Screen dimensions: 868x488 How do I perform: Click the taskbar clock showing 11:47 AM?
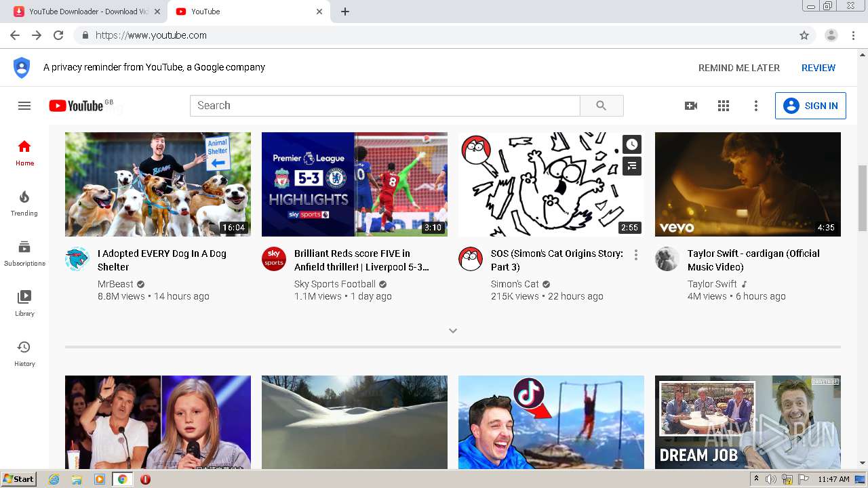[833, 479]
